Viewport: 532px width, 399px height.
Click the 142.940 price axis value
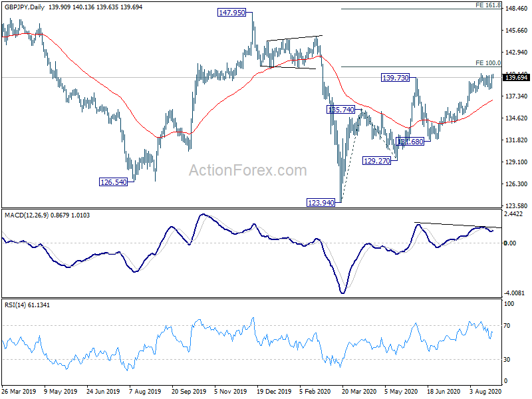click(517, 53)
